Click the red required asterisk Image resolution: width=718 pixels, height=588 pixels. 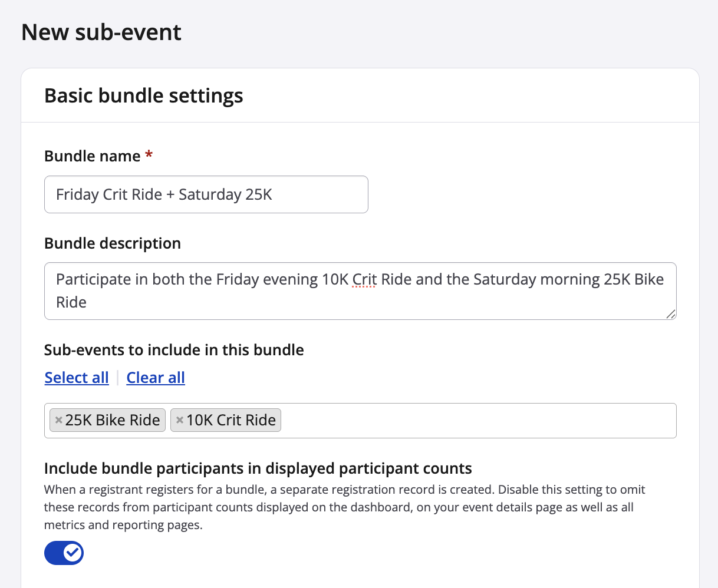coord(149,155)
